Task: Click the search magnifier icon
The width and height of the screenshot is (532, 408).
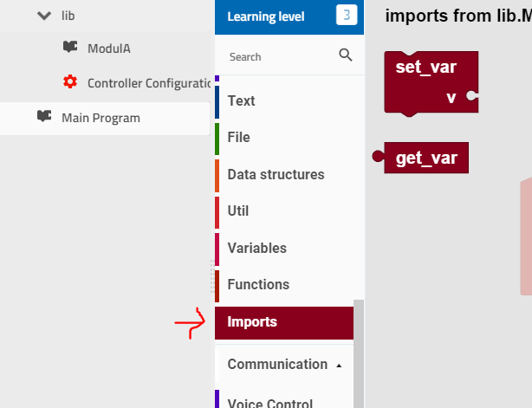Action: point(346,55)
